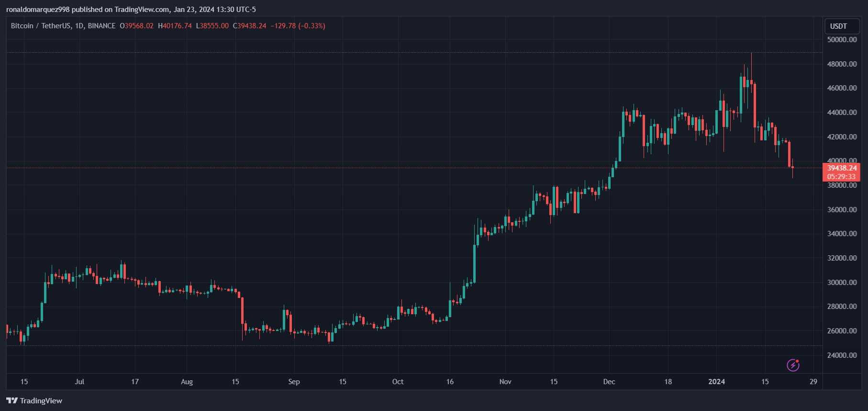Click the 50000.00 price scale label
Screen dimensions: 868x411
pyautogui.click(x=842, y=40)
